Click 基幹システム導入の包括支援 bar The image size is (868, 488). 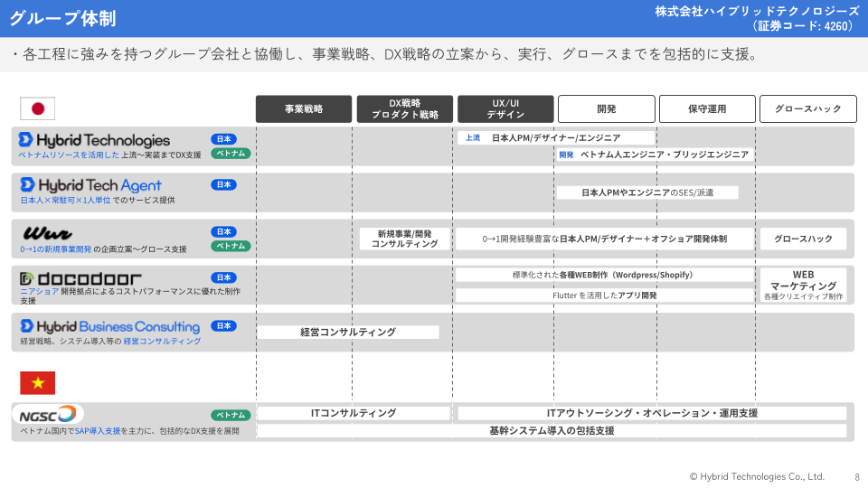[552, 430]
